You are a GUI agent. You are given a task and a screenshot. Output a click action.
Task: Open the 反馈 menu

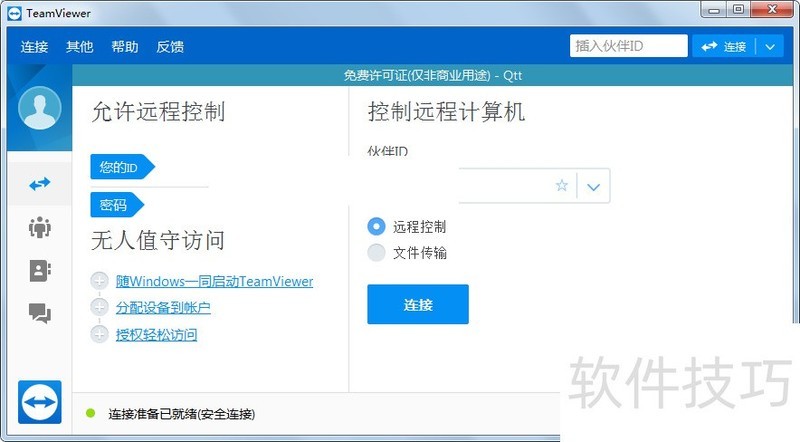tap(170, 47)
